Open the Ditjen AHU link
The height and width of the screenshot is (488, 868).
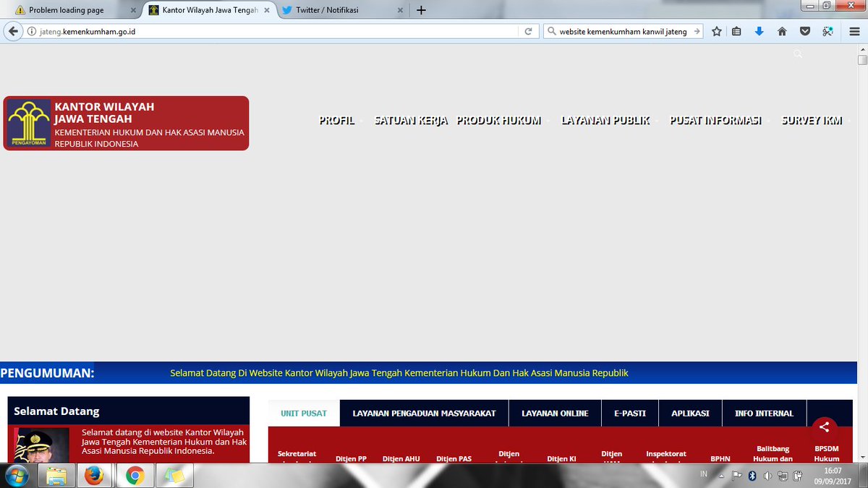pyautogui.click(x=401, y=458)
